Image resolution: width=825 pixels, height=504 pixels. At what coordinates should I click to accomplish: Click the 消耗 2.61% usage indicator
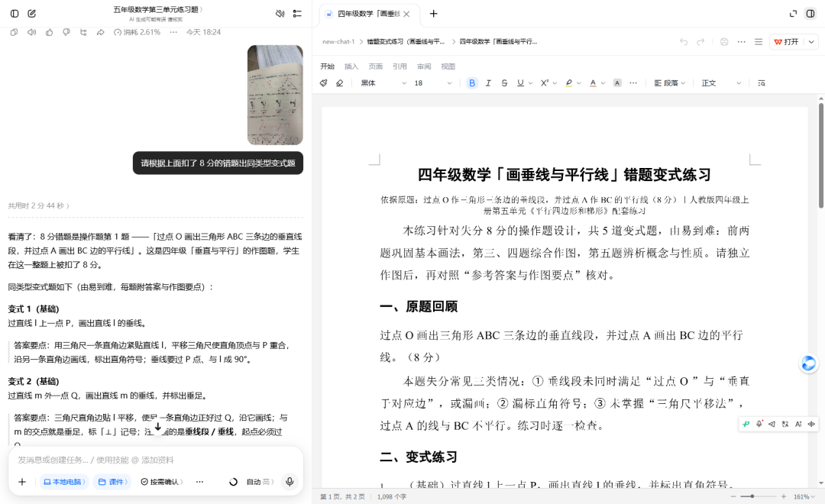(x=137, y=32)
